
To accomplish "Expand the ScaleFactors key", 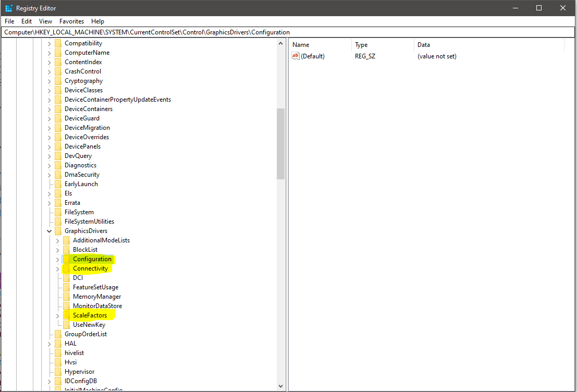I will (57, 316).
